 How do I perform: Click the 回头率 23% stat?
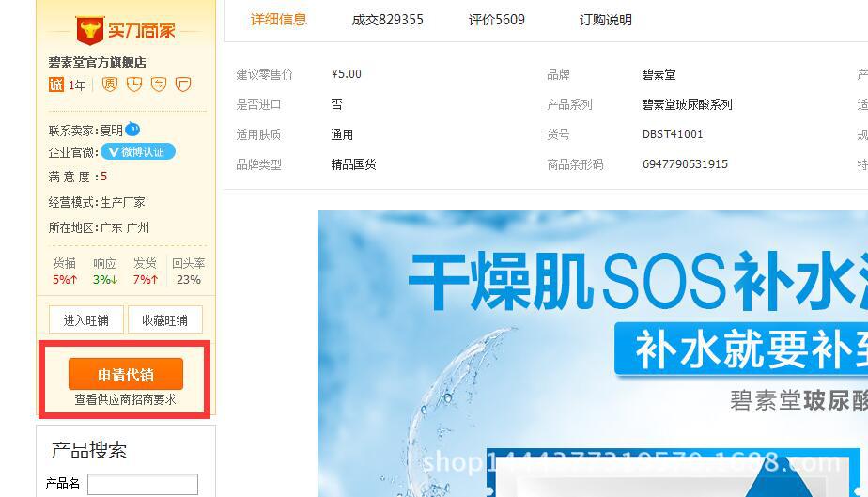(188, 272)
